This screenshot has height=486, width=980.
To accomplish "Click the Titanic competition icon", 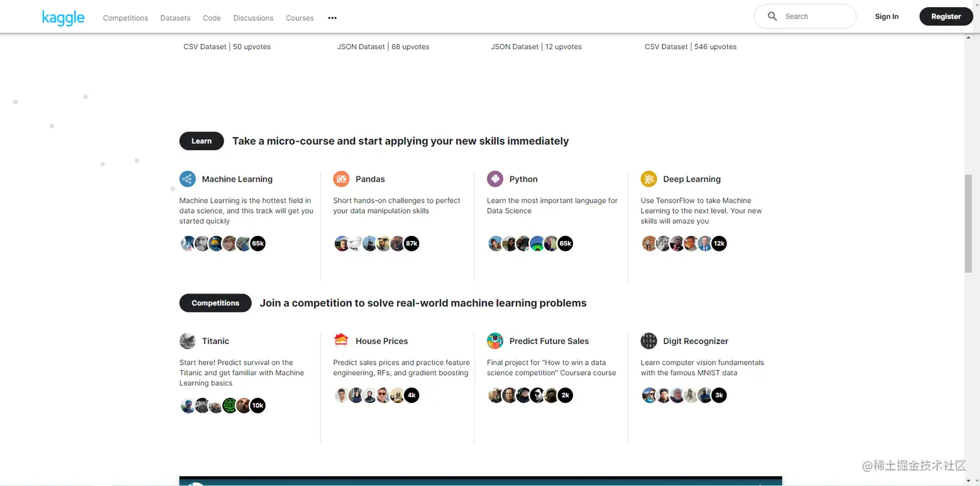I will pyautogui.click(x=187, y=341).
